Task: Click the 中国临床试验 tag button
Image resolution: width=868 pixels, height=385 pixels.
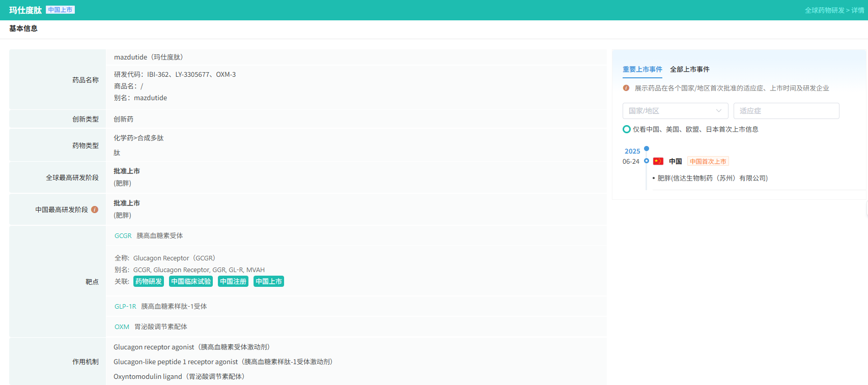Action: point(191,281)
